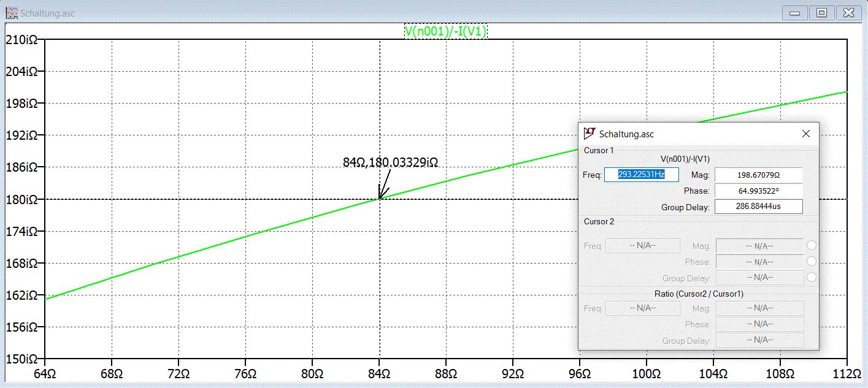The height and width of the screenshot is (388, 868).
Task: Click the 198iΩ vertical axis label
Action: pos(22,104)
